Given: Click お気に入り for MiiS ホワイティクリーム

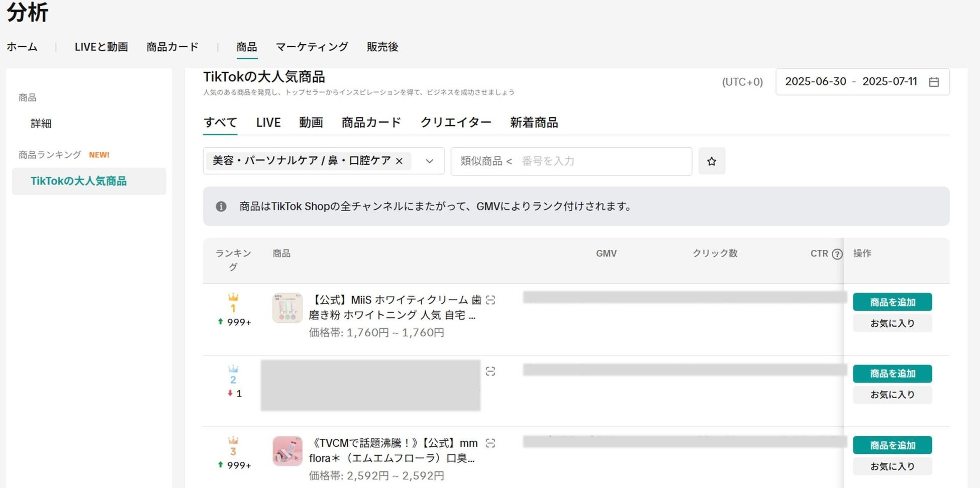Looking at the screenshot, I should pos(893,323).
